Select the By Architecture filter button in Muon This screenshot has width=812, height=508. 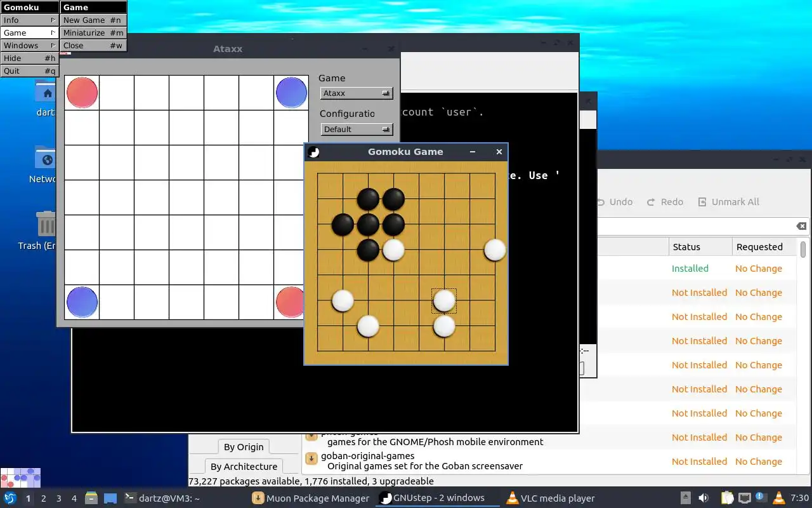[244, 467]
